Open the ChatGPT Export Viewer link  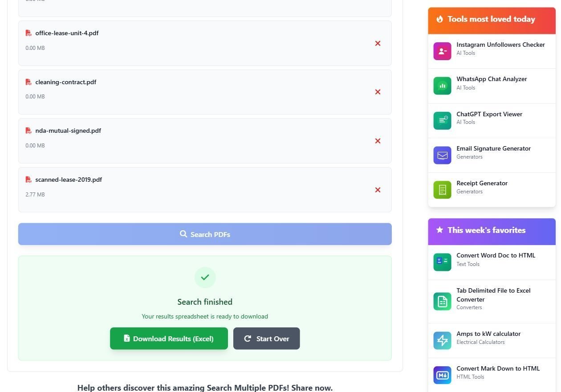click(x=489, y=114)
